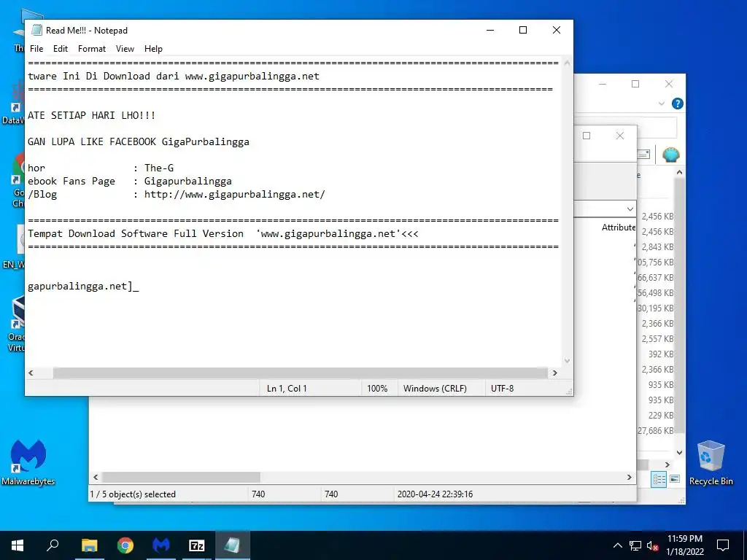Viewport: 747px width, 560px height.
Task: Click Notepad horizontal scrollbar left arrow
Action: [31, 373]
